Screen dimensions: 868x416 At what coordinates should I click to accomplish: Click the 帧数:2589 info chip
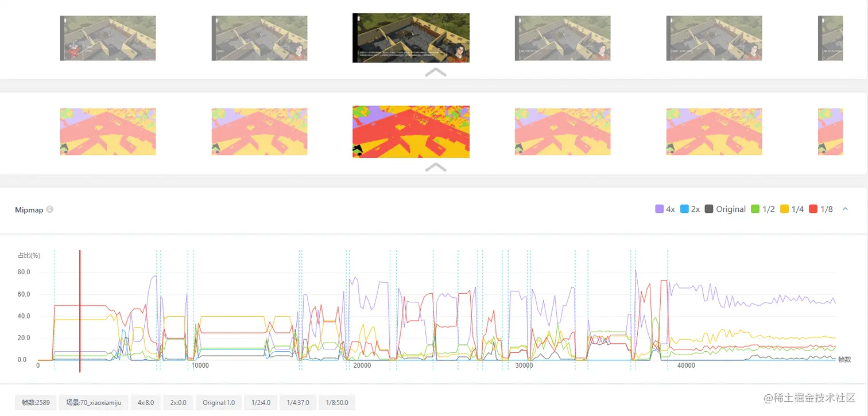click(x=36, y=403)
